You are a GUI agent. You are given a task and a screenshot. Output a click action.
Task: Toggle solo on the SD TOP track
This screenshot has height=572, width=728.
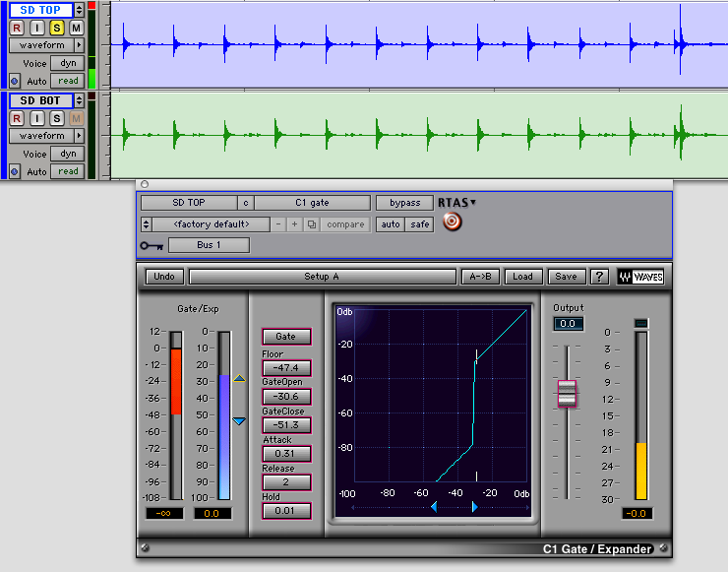point(56,28)
